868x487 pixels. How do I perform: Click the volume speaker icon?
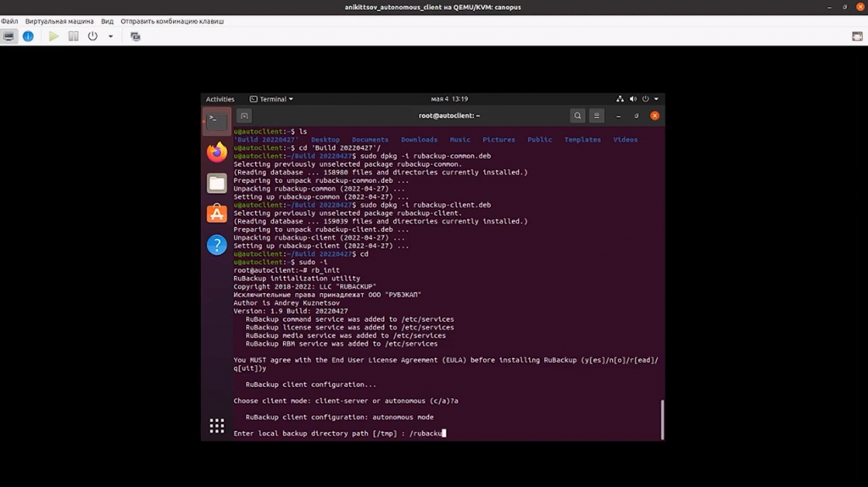pyautogui.click(x=632, y=99)
